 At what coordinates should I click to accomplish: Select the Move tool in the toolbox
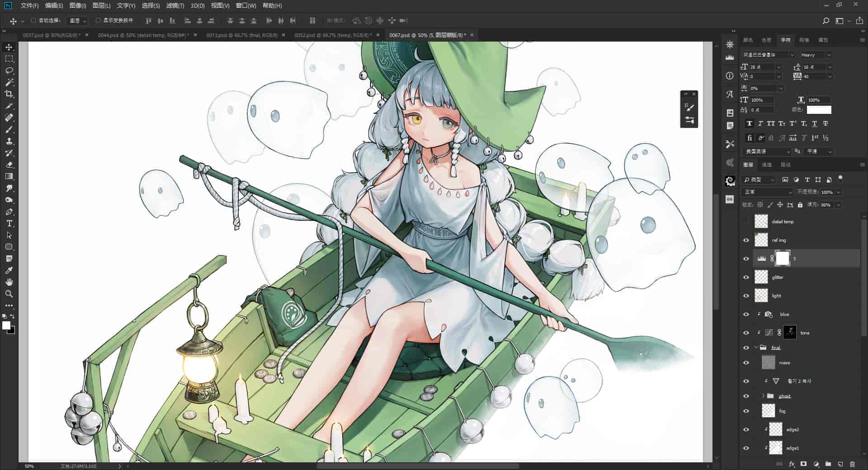pos(9,47)
